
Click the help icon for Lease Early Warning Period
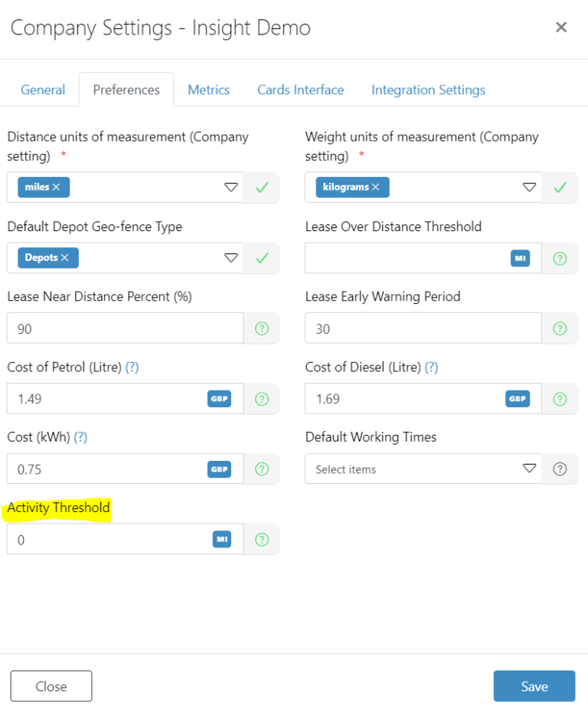tap(560, 328)
